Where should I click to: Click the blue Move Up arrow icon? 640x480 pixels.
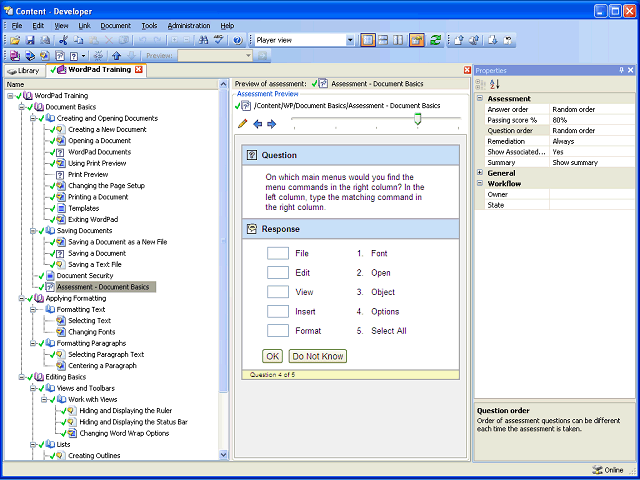(x=116, y=55)
